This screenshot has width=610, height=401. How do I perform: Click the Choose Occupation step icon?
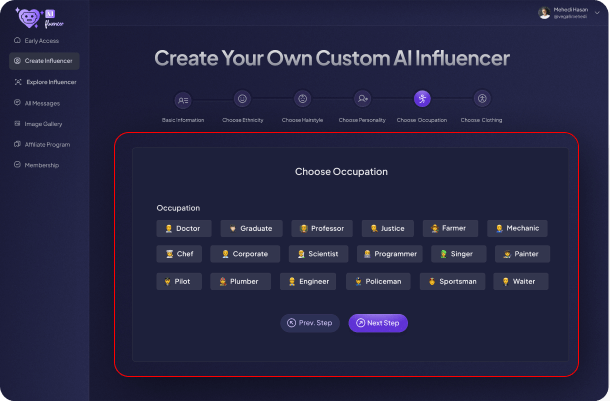pos(422,99)
